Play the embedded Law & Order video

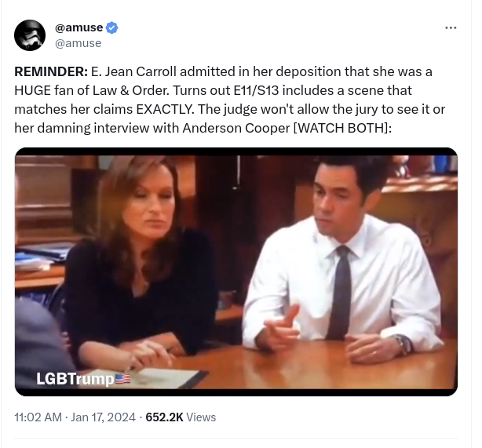[236, 271]
